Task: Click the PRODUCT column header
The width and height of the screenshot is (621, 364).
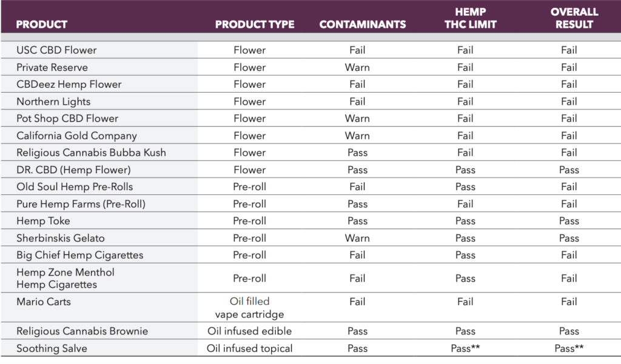Action: [42, 25]
